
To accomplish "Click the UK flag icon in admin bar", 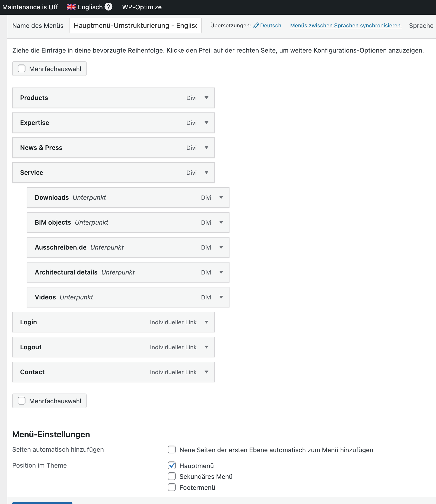I will (x=71, y=7).
